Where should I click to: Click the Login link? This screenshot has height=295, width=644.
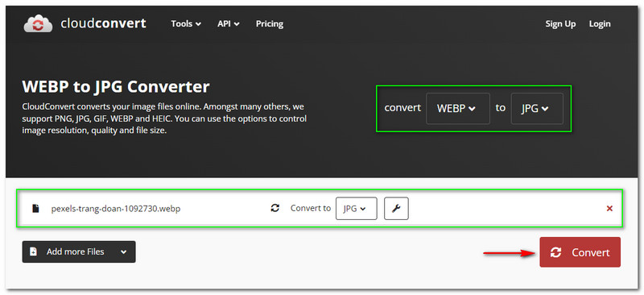click(600, 24)
